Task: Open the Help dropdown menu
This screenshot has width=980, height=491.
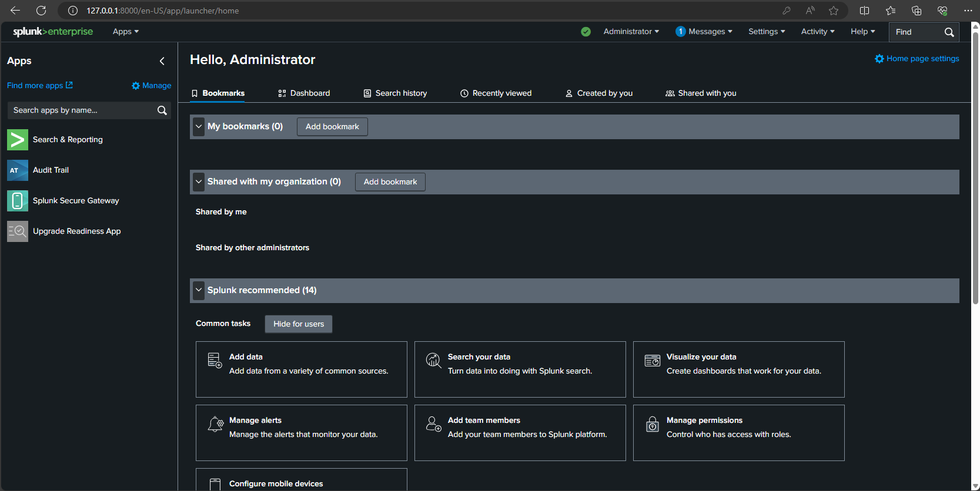Action: pos(863,32)
